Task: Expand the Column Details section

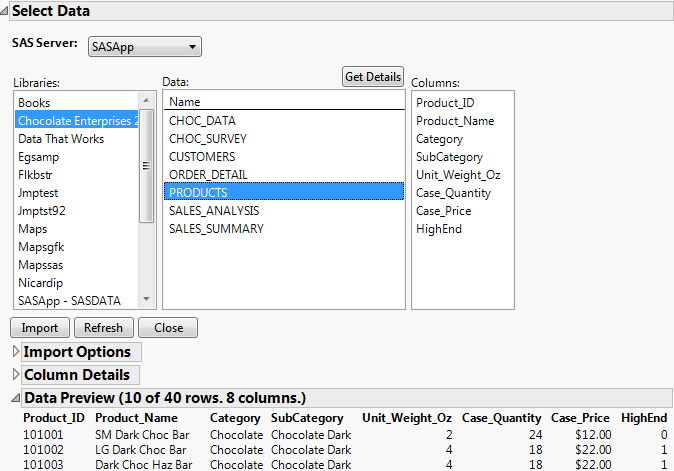Action: pyautogui.click(x=15, y=375)
